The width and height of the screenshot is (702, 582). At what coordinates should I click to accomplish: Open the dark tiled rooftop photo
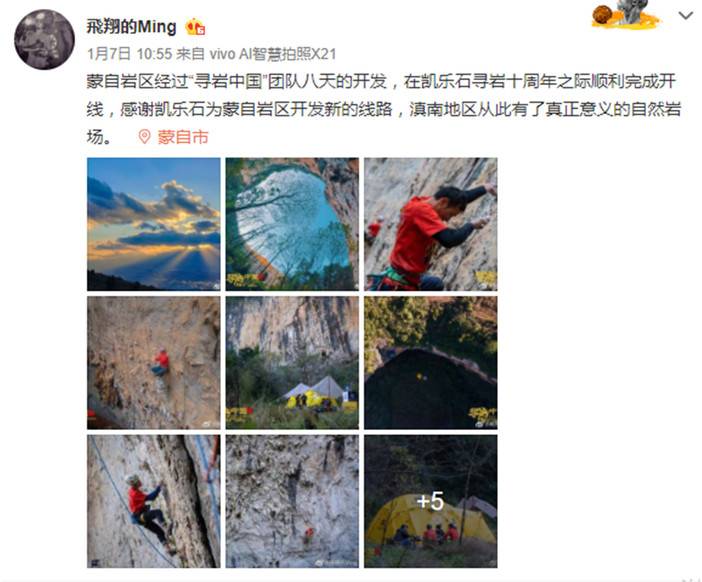pyautogui.click(x=431, y=363)
